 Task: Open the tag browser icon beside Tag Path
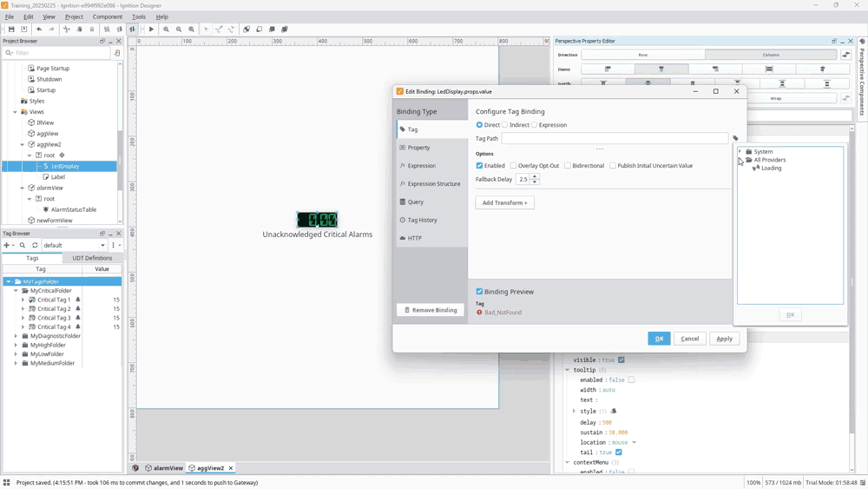735,138
